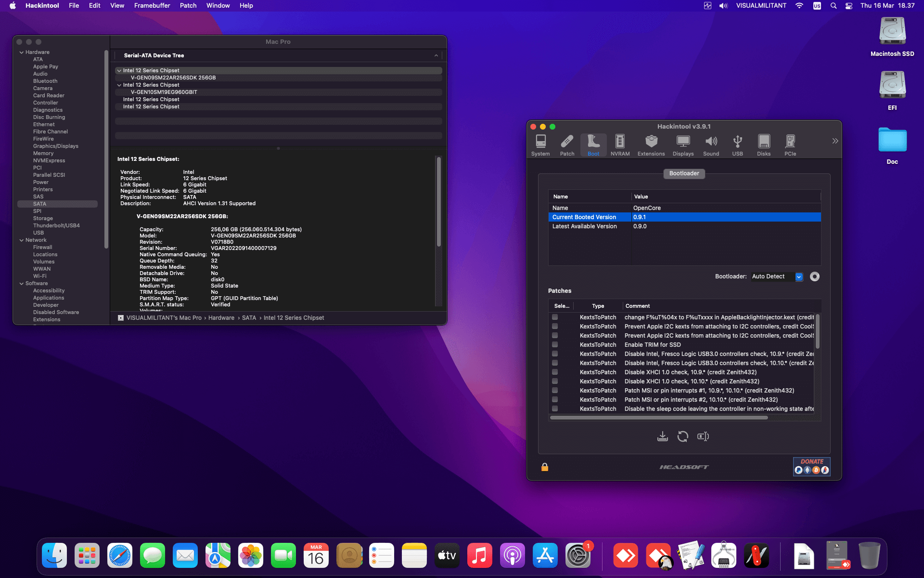Click the download icon below the Patches list
924x578 pixels.
[x=663, y=436]
